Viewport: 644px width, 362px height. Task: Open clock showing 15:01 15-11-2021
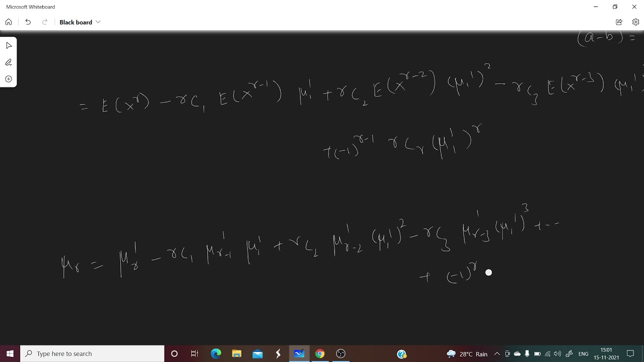coord(606,353)
